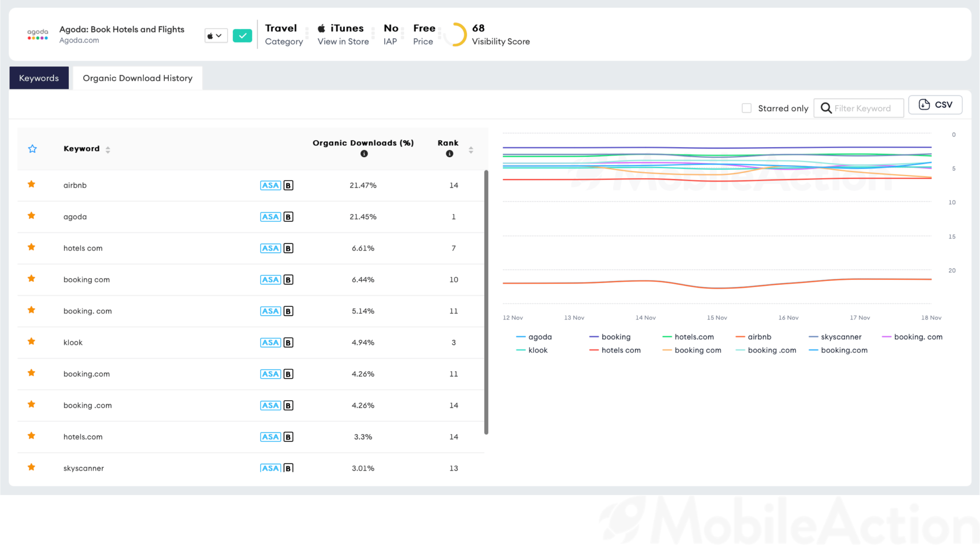Click the ASA badge on booking .com row
980x546 pixels.
pos(271,405)
